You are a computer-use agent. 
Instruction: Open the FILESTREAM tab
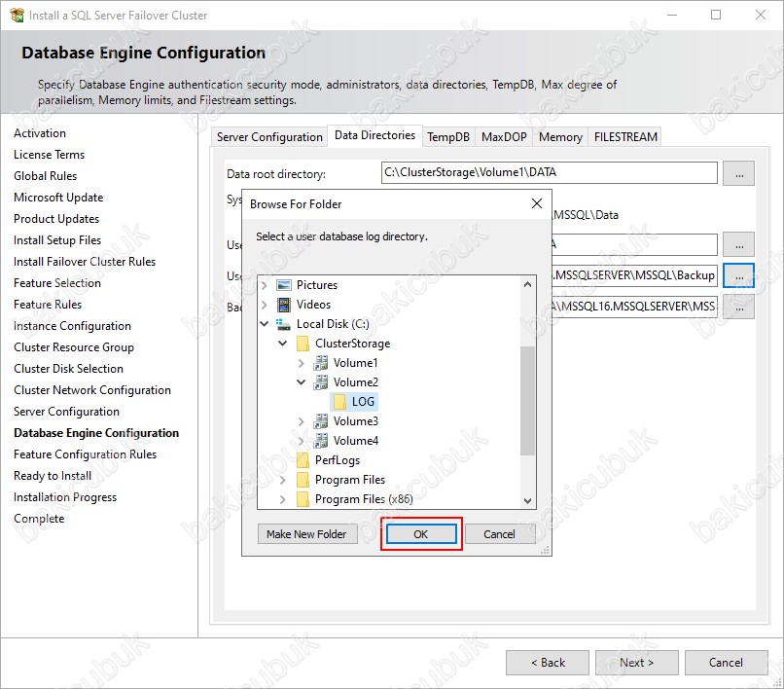(625, 137)
